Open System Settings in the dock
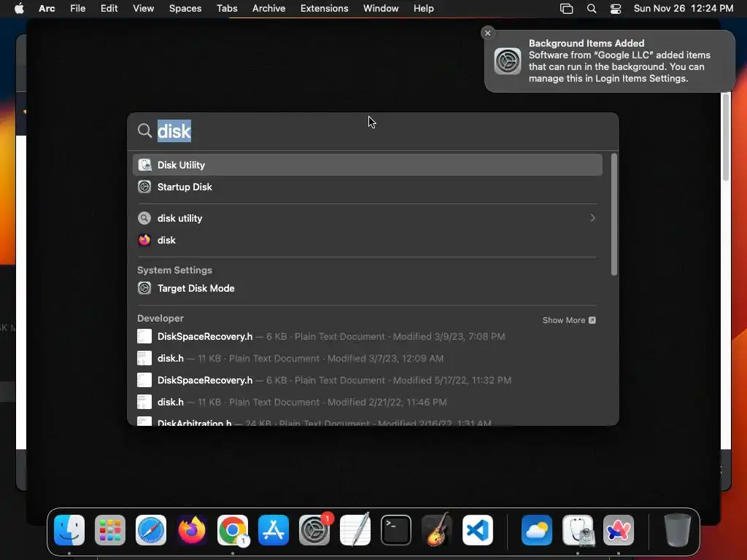The height and width of the screenshot is (560, 747). 314,530
